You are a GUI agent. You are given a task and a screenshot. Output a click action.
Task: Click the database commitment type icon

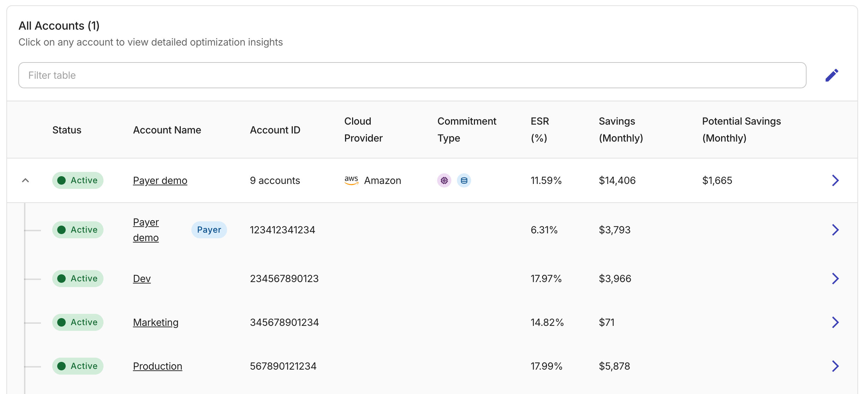[464, 180]
